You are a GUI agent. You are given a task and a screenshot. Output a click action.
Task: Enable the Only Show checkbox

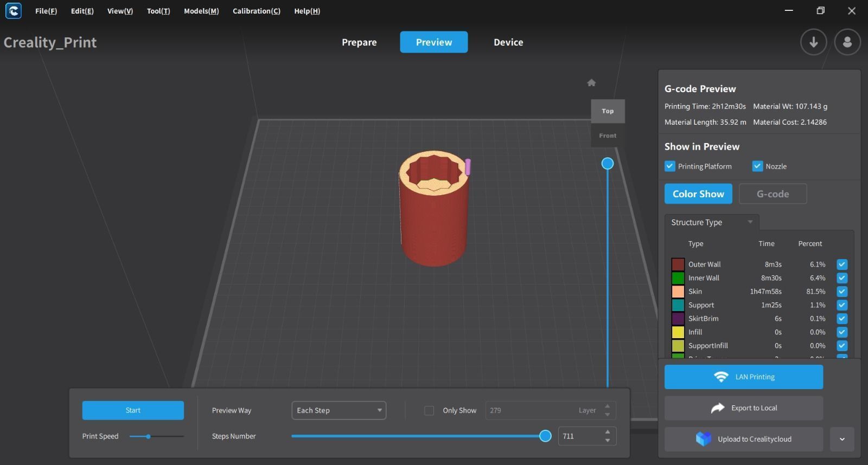point(429,411)
